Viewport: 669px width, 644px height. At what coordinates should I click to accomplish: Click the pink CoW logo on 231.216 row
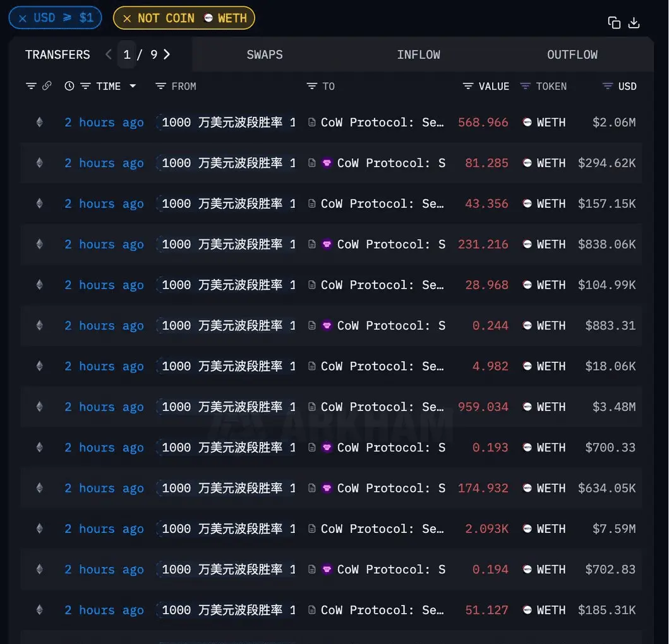tap(327, 244)
